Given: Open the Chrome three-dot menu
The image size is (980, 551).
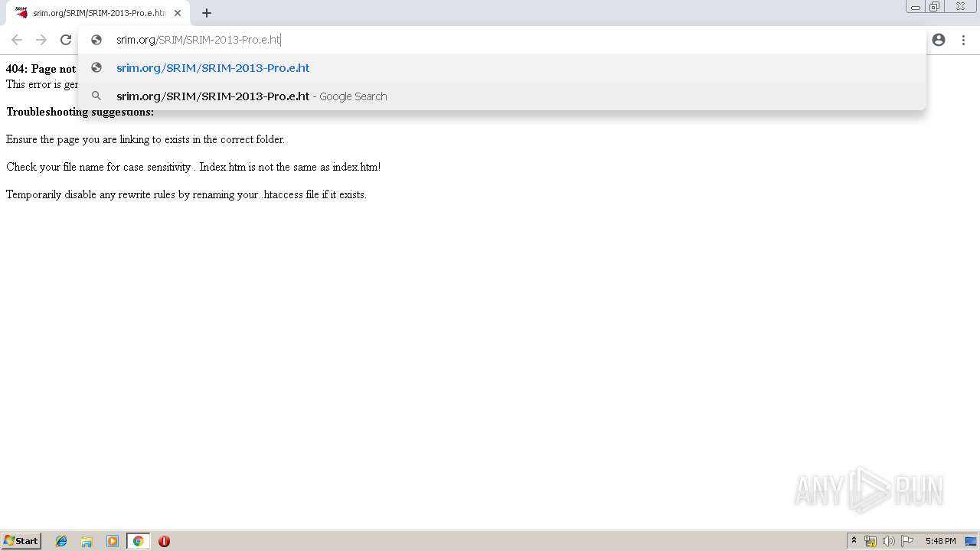Looking at the screenshot, I should tap(964, 40).
